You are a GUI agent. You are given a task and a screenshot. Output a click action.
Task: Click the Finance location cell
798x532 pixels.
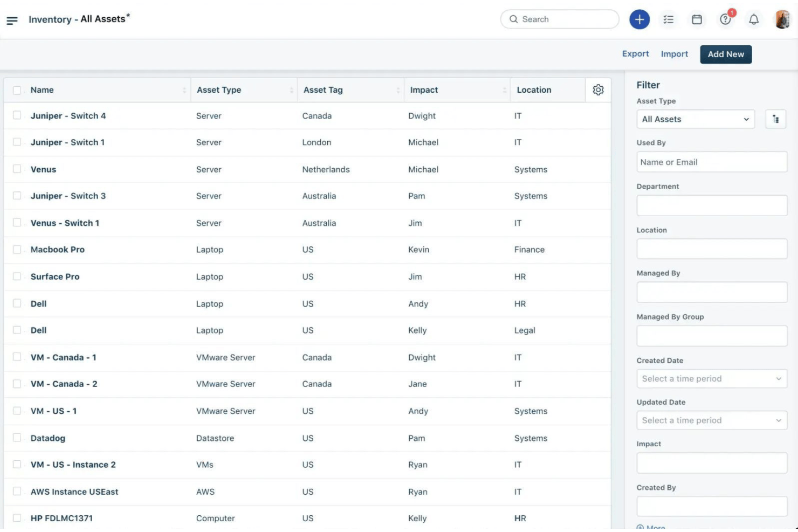(x=529, y=250)
